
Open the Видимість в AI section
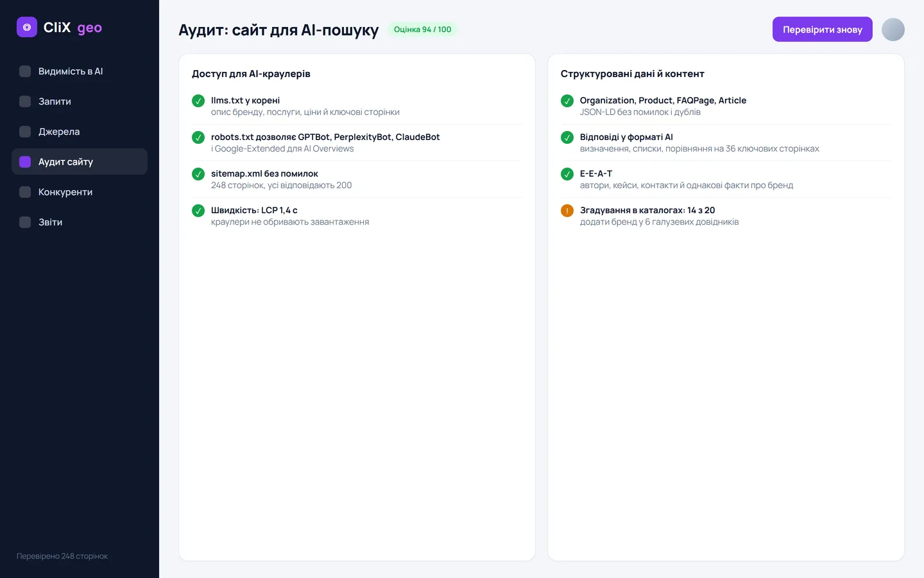80,71
